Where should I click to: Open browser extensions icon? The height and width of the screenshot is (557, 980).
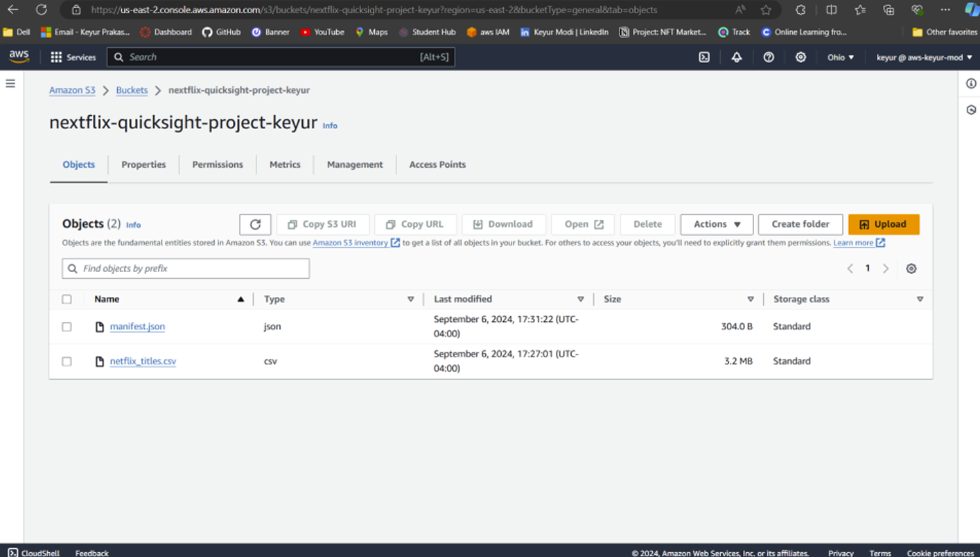[x=800, y=10]
